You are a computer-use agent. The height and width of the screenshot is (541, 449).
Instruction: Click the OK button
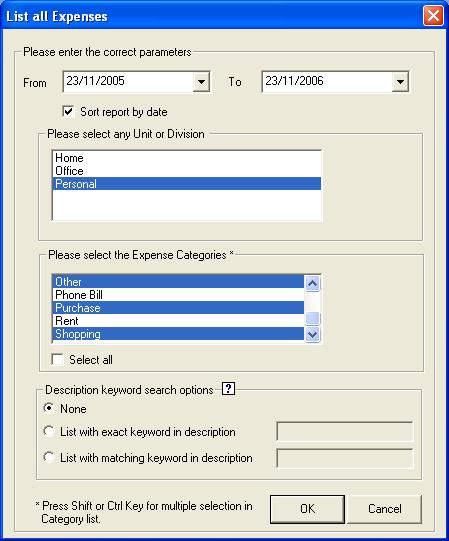(307, 509)
